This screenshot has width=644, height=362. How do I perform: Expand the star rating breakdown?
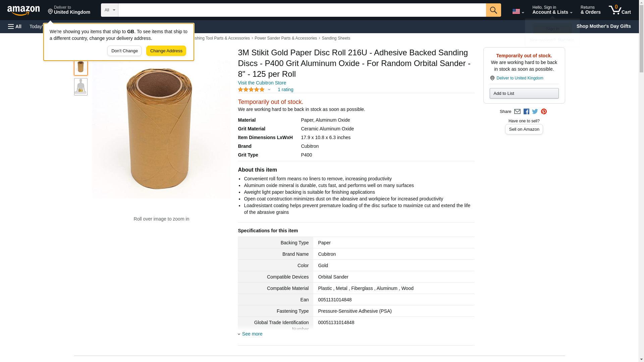(x=269, y=89)
